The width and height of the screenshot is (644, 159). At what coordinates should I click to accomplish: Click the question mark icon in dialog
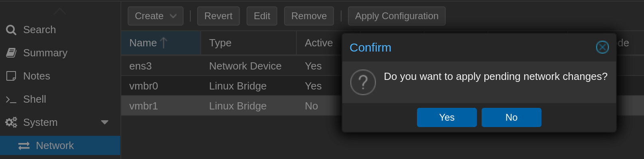click(363, 82)
